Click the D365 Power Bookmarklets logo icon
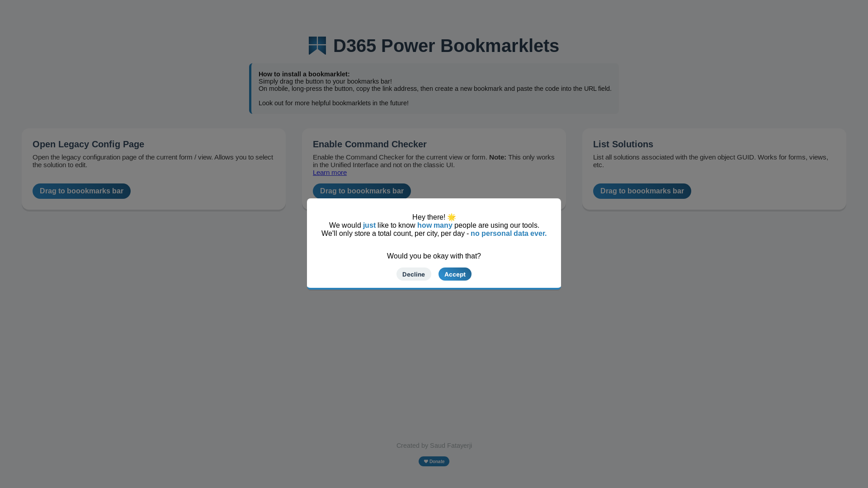This screenshot has width=868, height=488. 317,46
